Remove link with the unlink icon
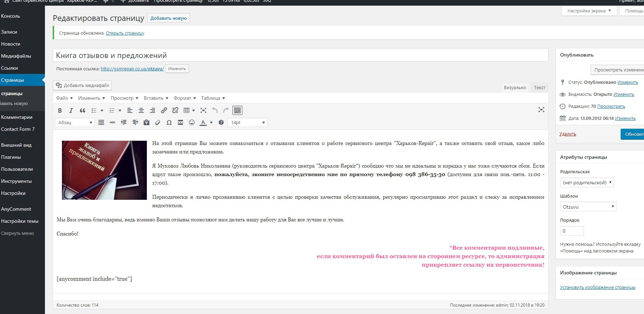 [x=175, y=111]
